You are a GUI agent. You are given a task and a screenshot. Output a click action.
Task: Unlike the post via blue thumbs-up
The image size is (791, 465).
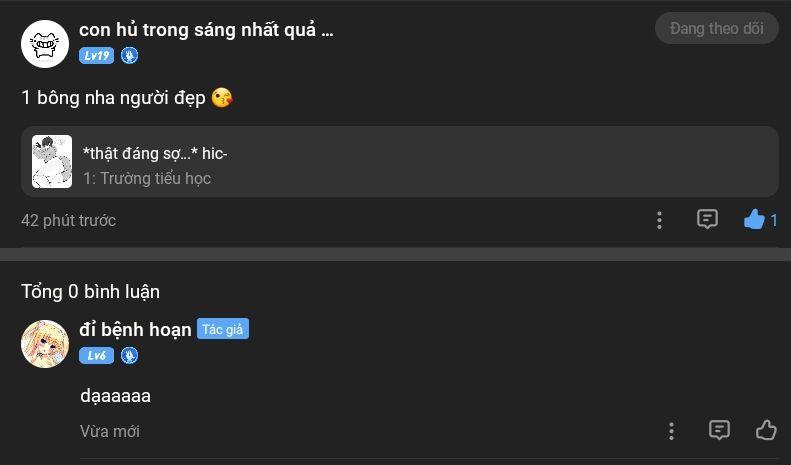pos(754,219)
